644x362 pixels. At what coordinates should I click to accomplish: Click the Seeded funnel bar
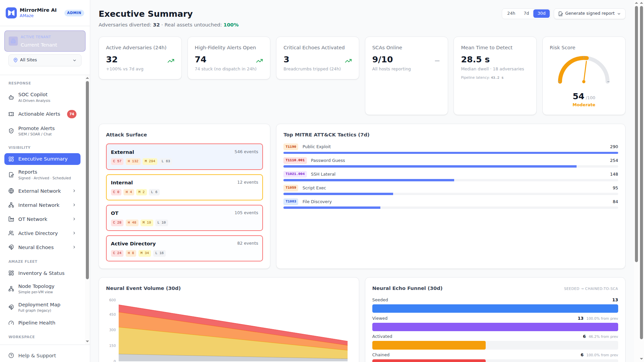[495, 309]
